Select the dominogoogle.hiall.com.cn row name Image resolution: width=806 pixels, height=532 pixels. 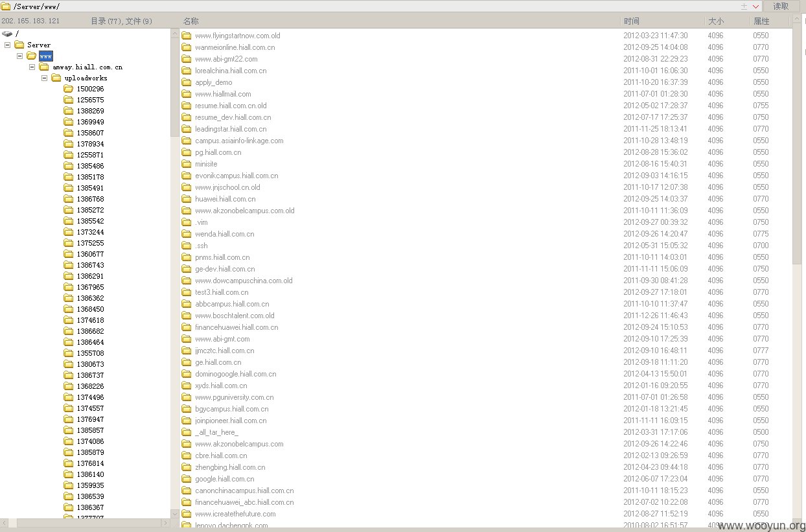click(236, 374)
